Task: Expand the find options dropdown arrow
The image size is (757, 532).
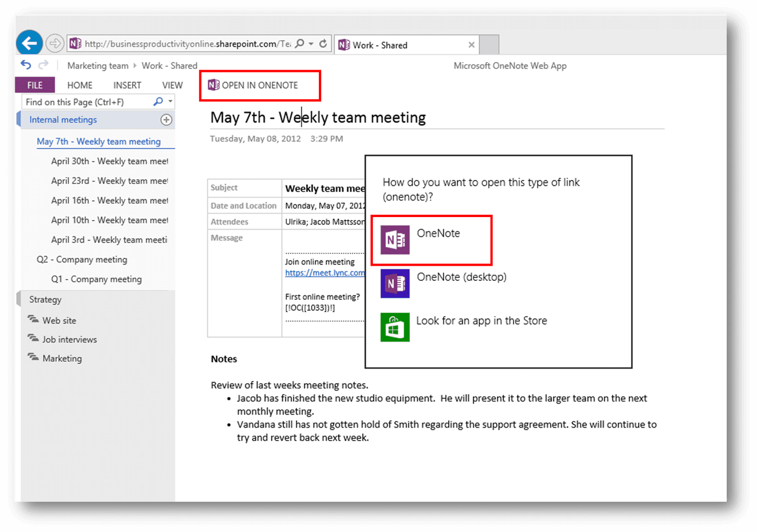Action: [x=170, y=102]
